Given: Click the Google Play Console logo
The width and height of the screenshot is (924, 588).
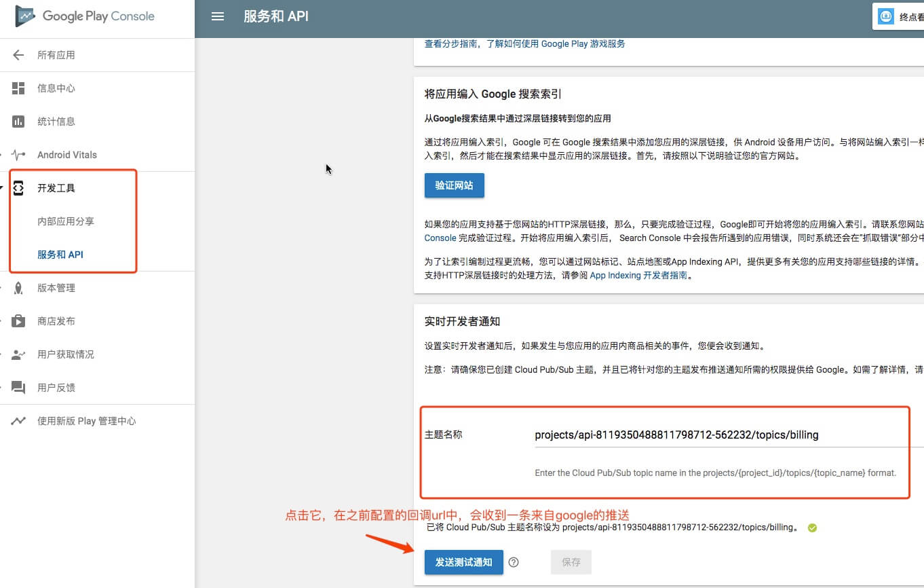Looking at the screenshot, I should 85,16.
